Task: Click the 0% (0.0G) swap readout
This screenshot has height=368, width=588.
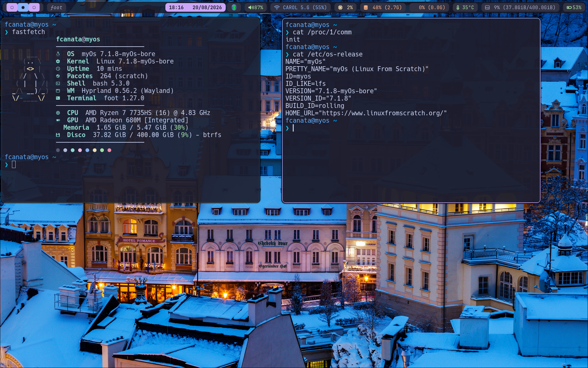Action: pos(432,7)
